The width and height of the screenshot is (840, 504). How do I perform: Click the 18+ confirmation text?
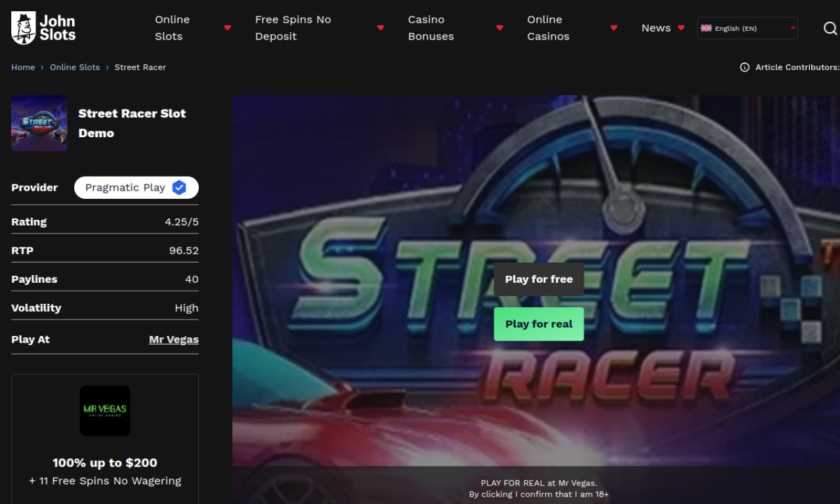(x=539, y=494)
